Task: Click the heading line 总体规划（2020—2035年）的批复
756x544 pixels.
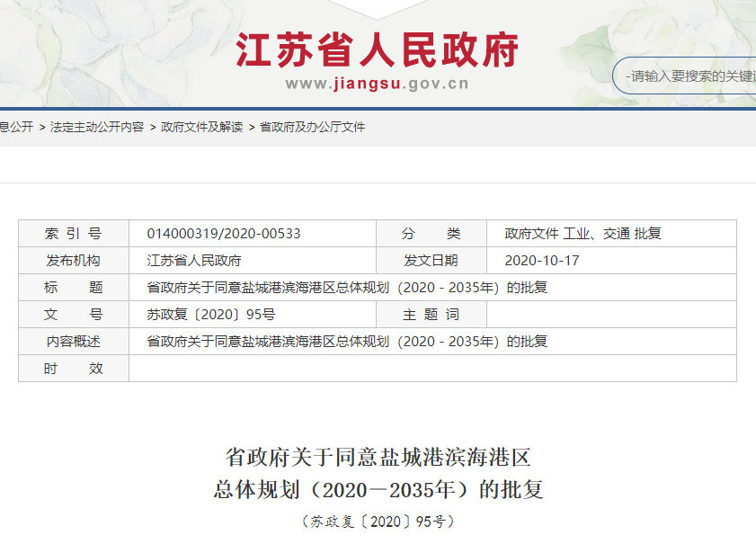Action: (378, 490)
